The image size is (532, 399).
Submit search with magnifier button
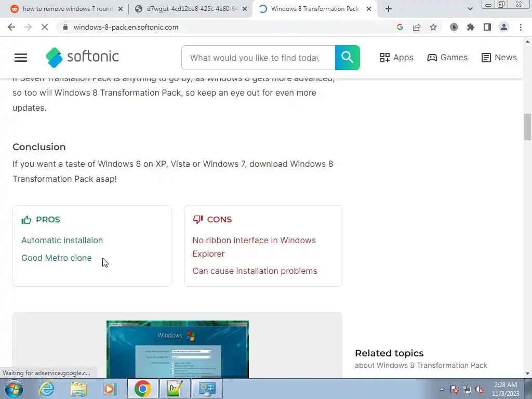pyautogui.click(x=348, y=58)
